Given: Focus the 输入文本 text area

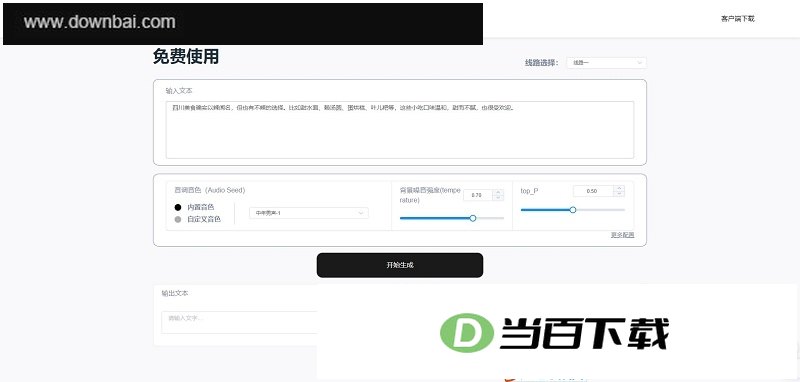Looking at the screenshot, I should (x=399, y=130).
